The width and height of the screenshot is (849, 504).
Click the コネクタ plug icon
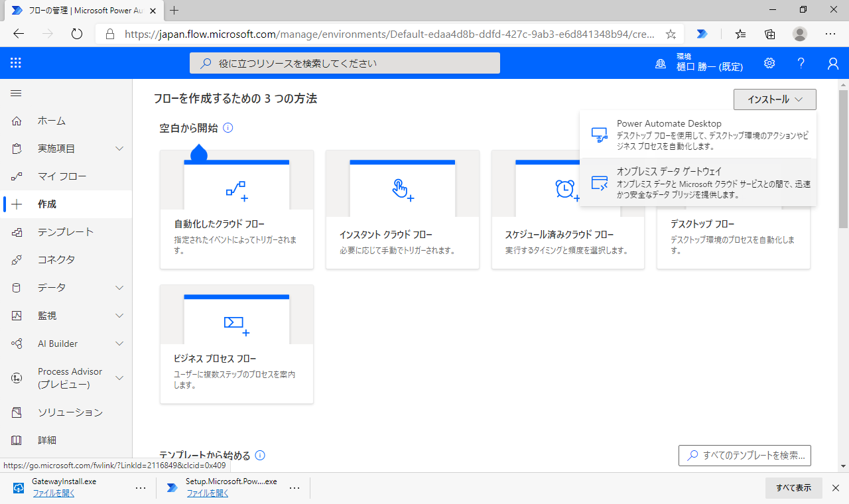click(17, 259)
